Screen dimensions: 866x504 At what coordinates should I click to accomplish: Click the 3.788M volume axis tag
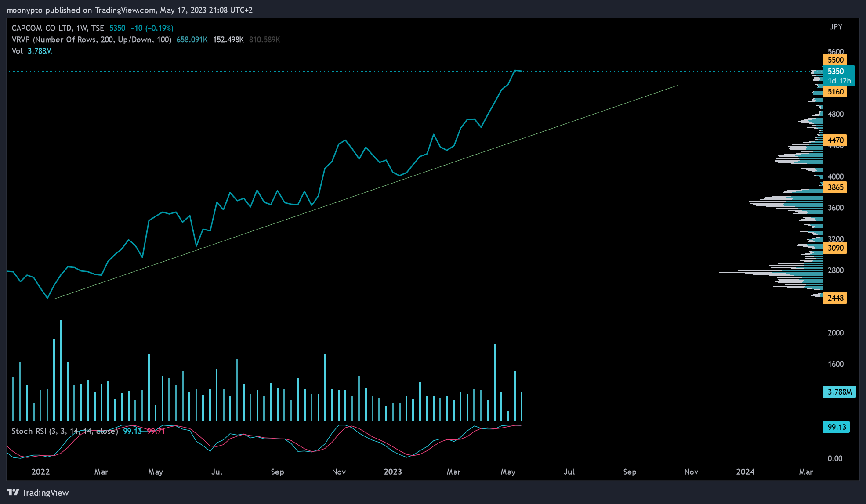pos(839,392)
